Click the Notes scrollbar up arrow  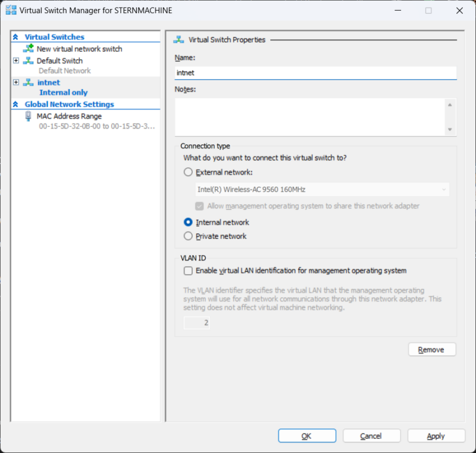pyautogui.click(x=450, y=105)
